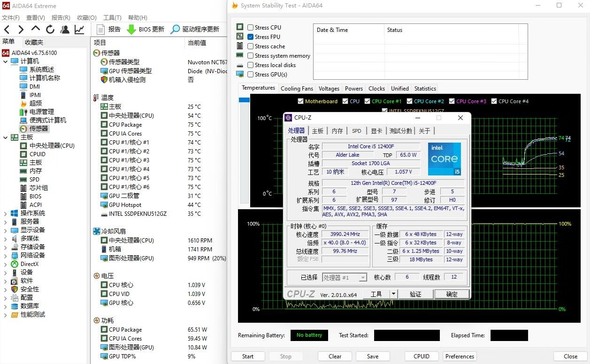Select 传感器 sensor tree item
Screen dimensions: 590x364
38,129
